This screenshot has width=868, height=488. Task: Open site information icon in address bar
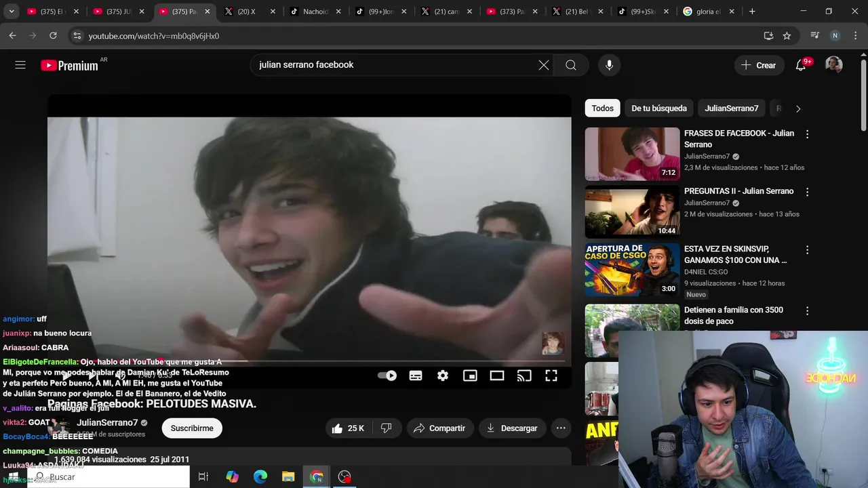77,36
